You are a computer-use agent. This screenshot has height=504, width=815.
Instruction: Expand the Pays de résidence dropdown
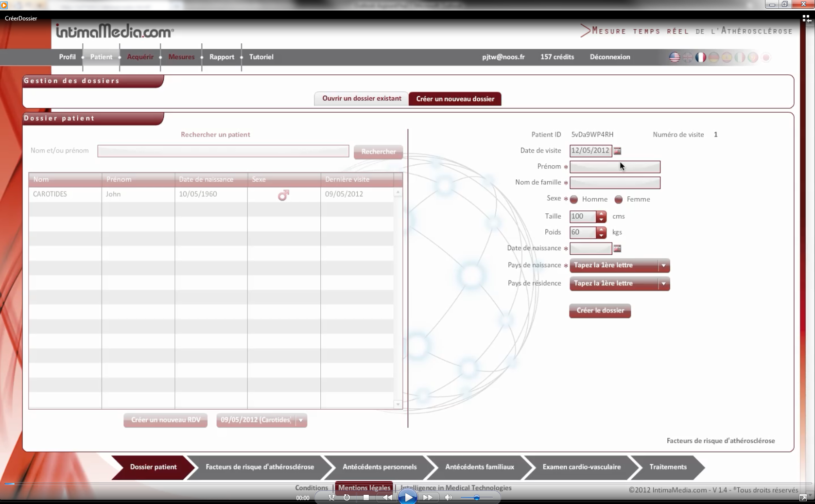point(663,284)
